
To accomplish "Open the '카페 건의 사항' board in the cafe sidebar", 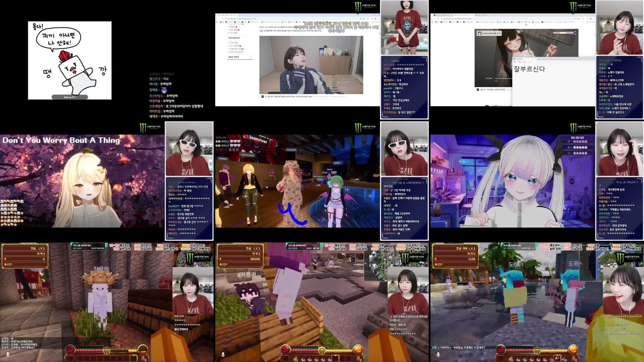I will (x=236, y=49).
